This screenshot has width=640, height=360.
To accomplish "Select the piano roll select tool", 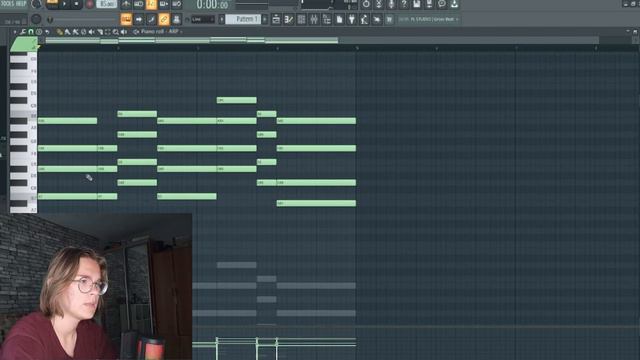I will tap(108, 32).
